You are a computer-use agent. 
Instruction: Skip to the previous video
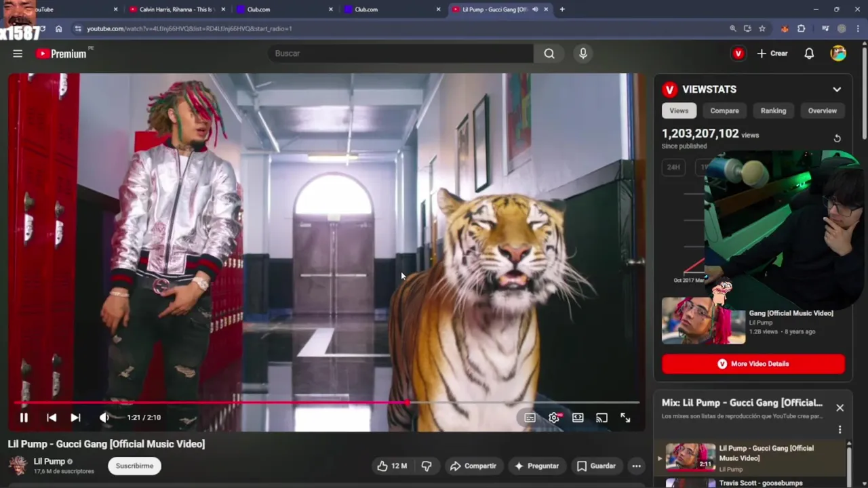click(x=52, y=418)
